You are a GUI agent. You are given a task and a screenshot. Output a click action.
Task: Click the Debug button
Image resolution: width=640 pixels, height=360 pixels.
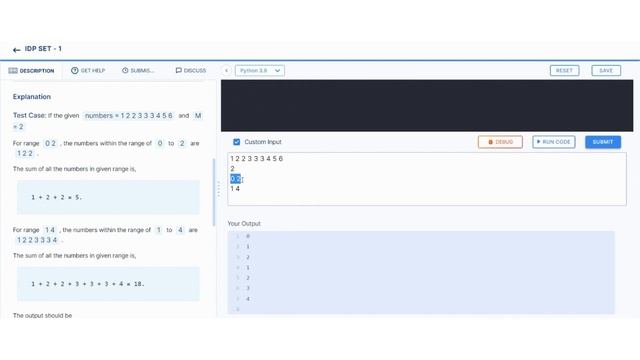(x=500, y=142)
